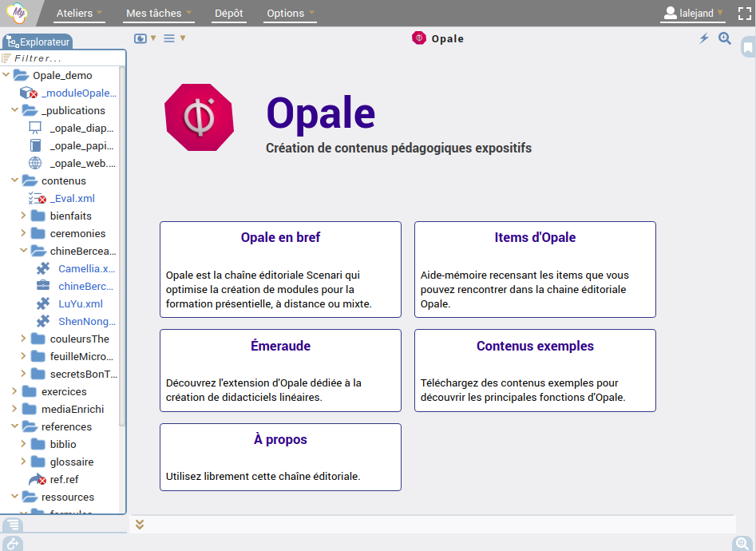756x551 pixels.
Task: Open the lalejand user account dropdown
Action: (x=693, y=14)
